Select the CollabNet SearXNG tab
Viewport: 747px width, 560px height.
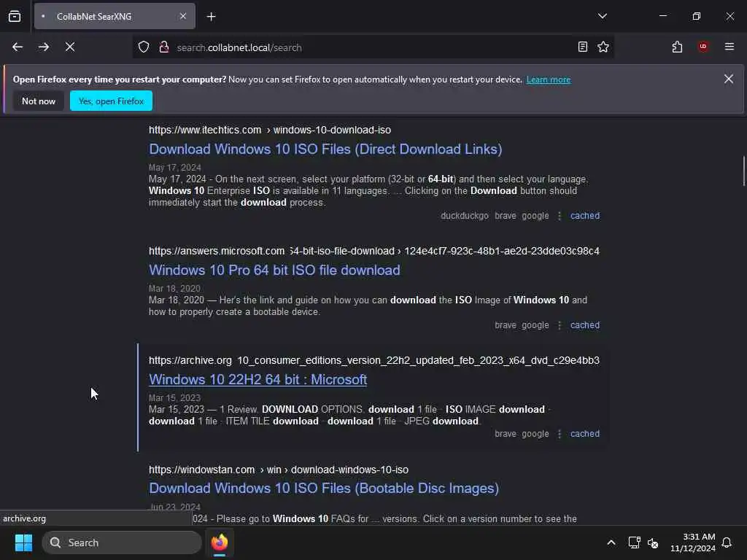click(x=115, y=16)
